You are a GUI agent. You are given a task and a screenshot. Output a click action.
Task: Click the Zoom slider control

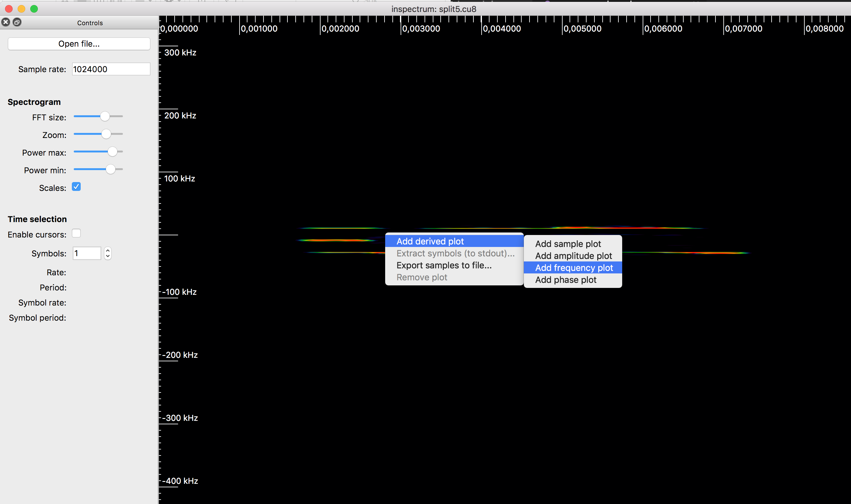point(104,135)
